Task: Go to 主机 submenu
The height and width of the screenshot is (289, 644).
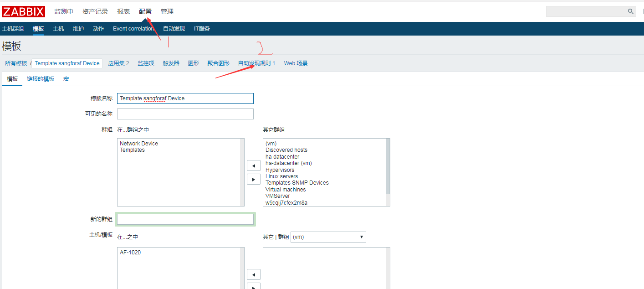Action: [58, 29]
